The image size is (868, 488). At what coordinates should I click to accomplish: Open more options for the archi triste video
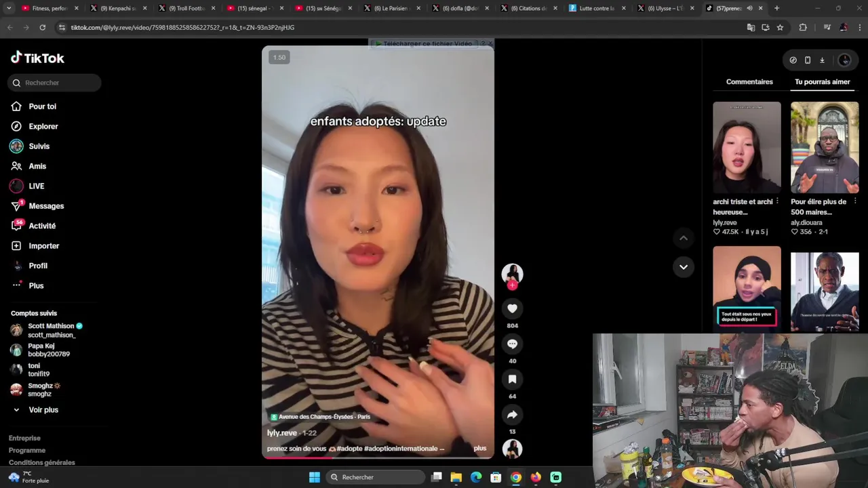pyautogui.click(x=777, y=201)
